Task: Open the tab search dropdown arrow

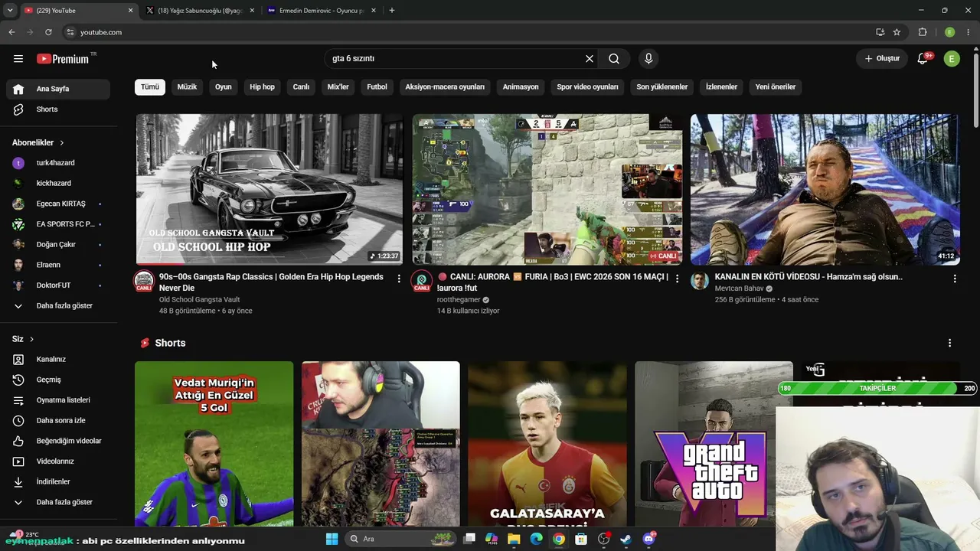Action: 11,11
